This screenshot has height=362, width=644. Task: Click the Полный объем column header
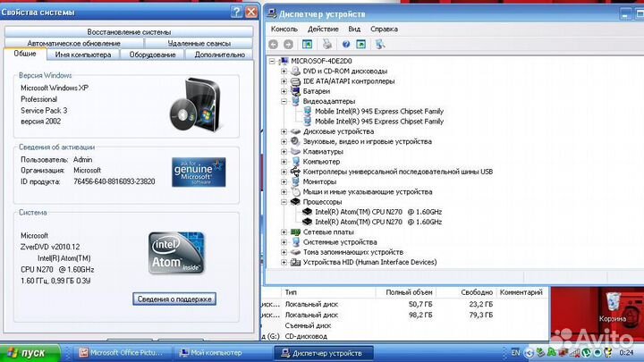[x=406, y=292]
